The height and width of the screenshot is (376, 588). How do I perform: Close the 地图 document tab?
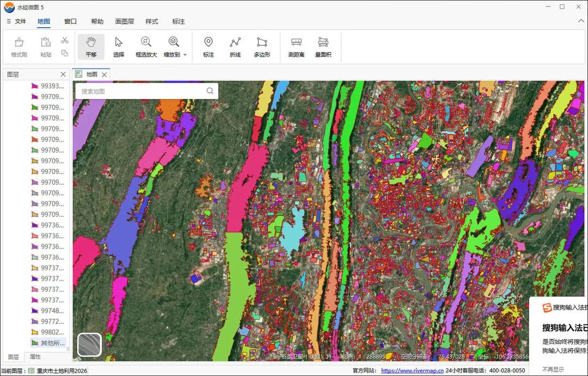[104, 75]
